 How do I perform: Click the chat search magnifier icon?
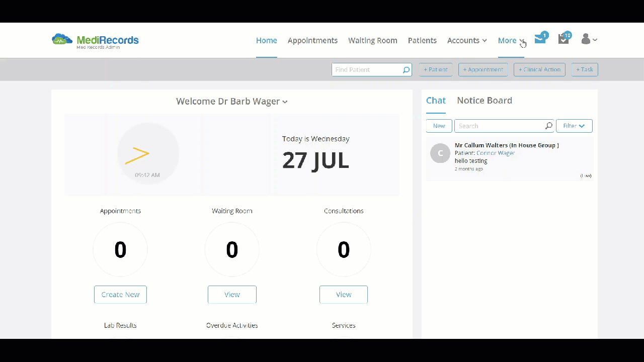548,126
